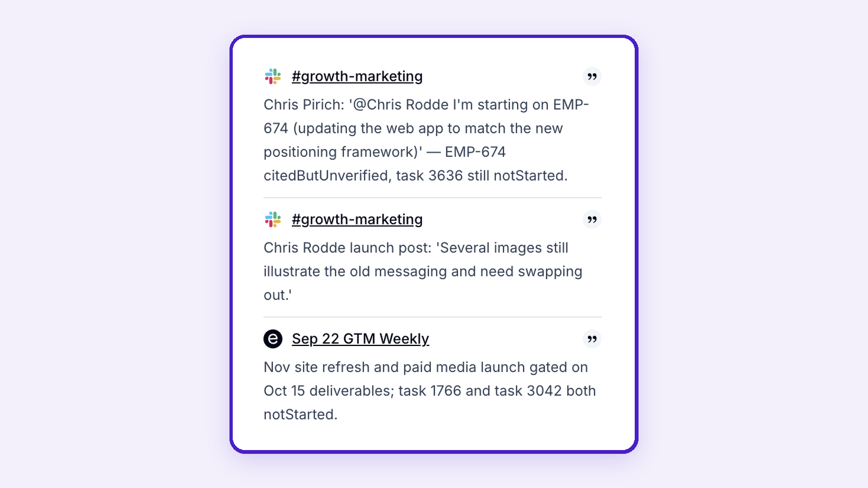
Task: Click the 'Nov site refresh' summary text
Action: click(430, 390)
